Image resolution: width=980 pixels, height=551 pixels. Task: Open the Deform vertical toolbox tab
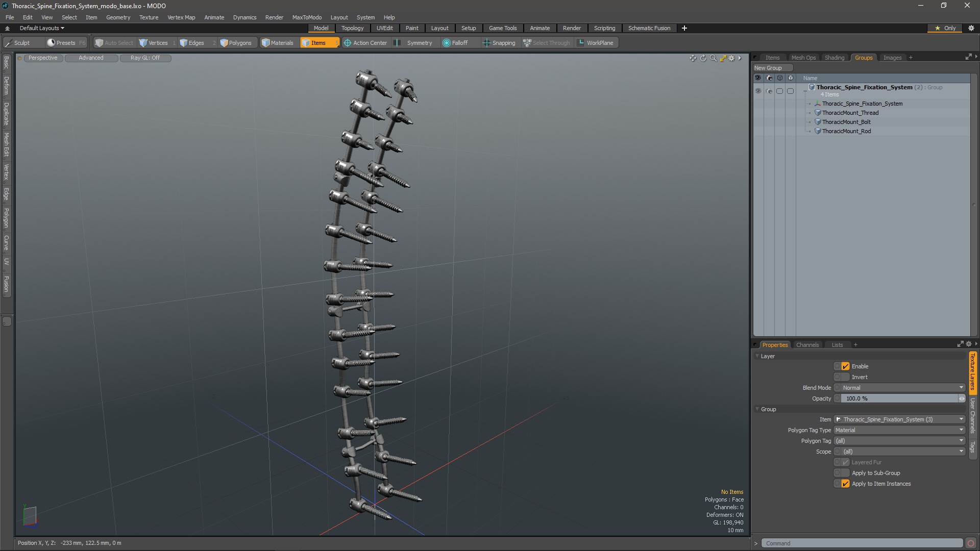[6, 86]
